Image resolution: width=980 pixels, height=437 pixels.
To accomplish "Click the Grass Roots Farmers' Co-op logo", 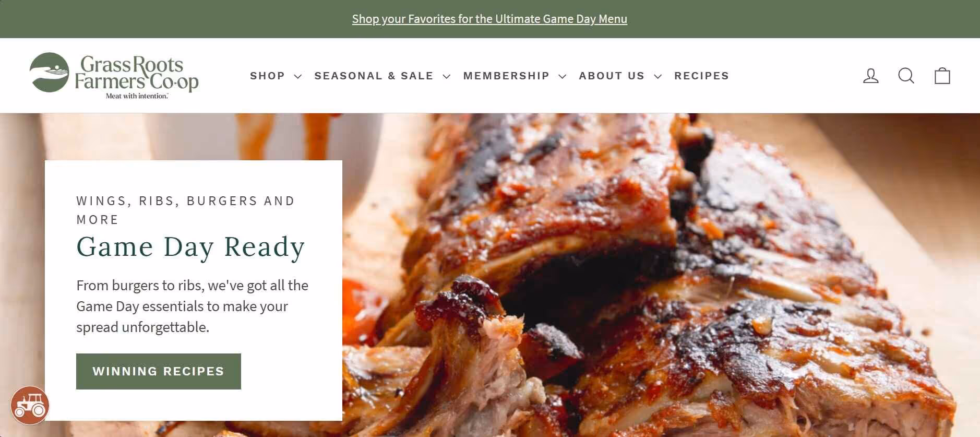I will (x=114, y=76).
